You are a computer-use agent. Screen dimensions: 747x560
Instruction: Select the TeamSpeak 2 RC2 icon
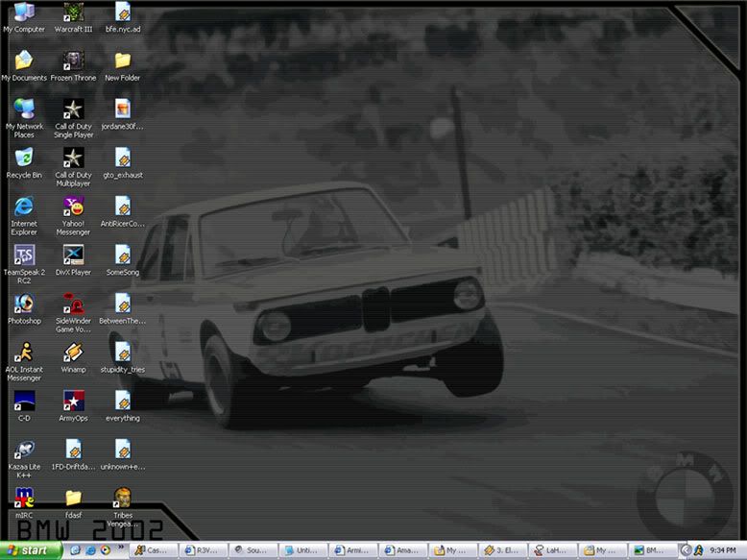[24, 255]
